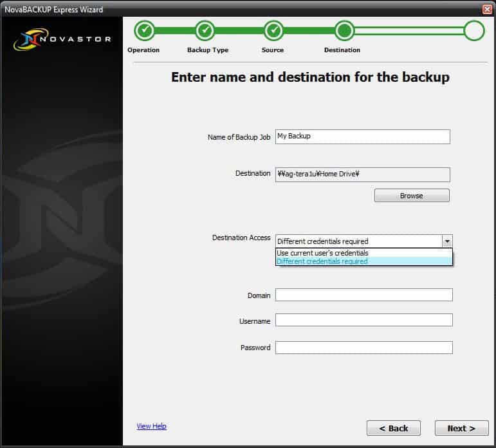The height and width of the screenshot is (448, 496).
Task: Choose 'Different credentials required' in the list
Action: tap(363, 261)
